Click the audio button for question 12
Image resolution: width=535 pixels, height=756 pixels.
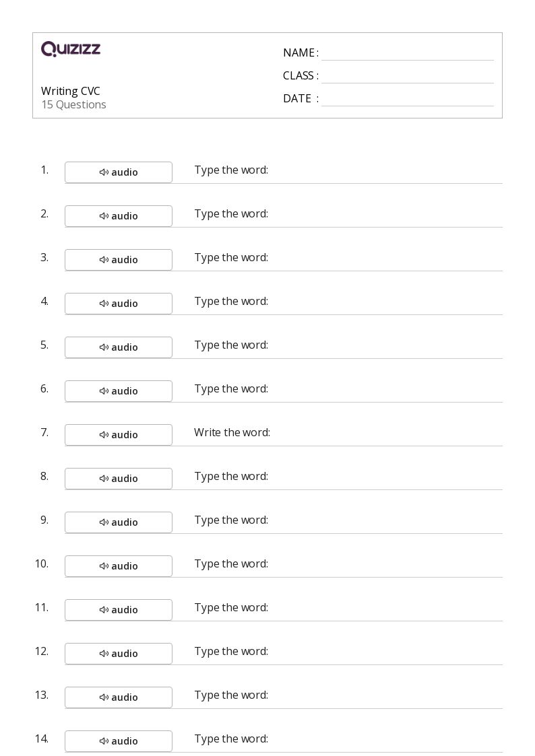(119, 654)
